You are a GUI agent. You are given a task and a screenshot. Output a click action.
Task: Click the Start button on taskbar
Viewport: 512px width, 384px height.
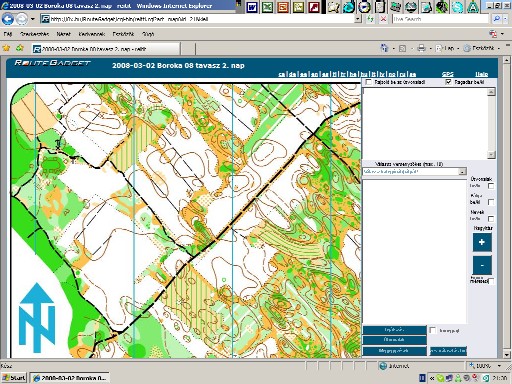[14, 378]
